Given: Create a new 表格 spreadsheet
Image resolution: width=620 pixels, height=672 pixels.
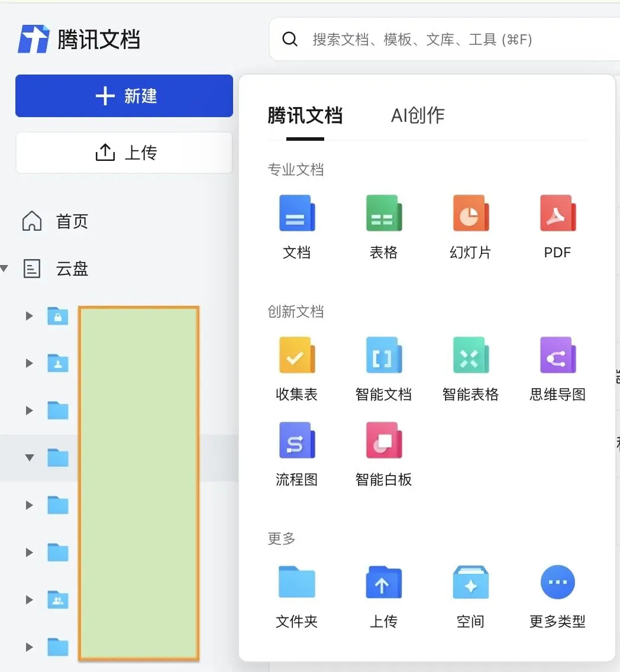Looking at the screenshot, I should [x=384, y=227].
